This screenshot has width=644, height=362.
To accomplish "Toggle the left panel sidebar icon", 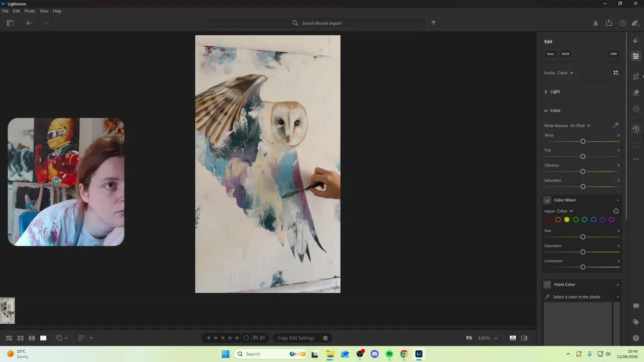I will click(x=10, y=23).
